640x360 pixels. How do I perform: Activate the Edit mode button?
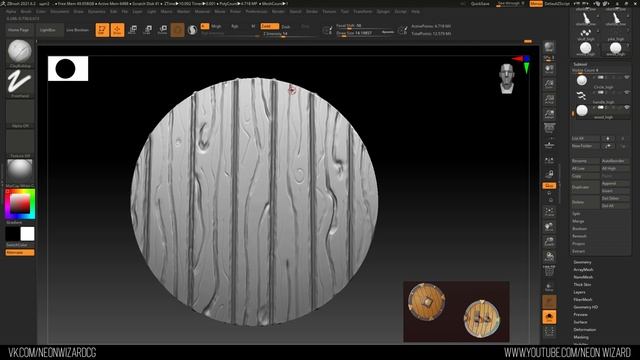(102, 30)
